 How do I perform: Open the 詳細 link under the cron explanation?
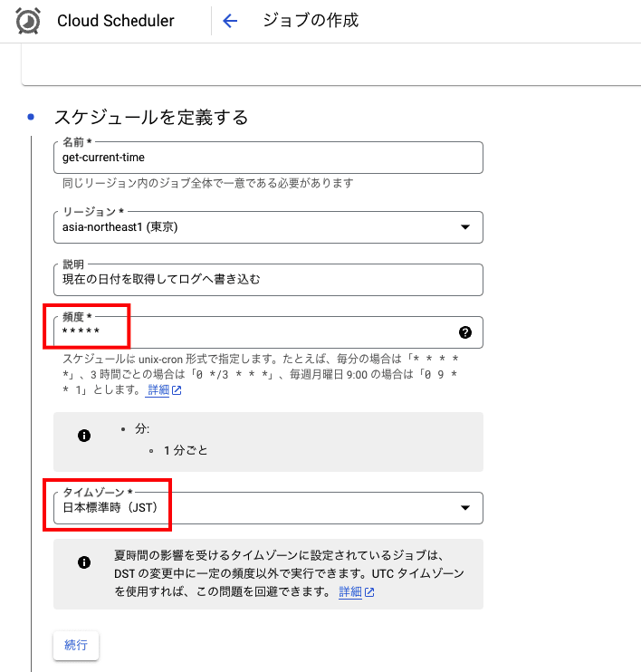(158, 390)
